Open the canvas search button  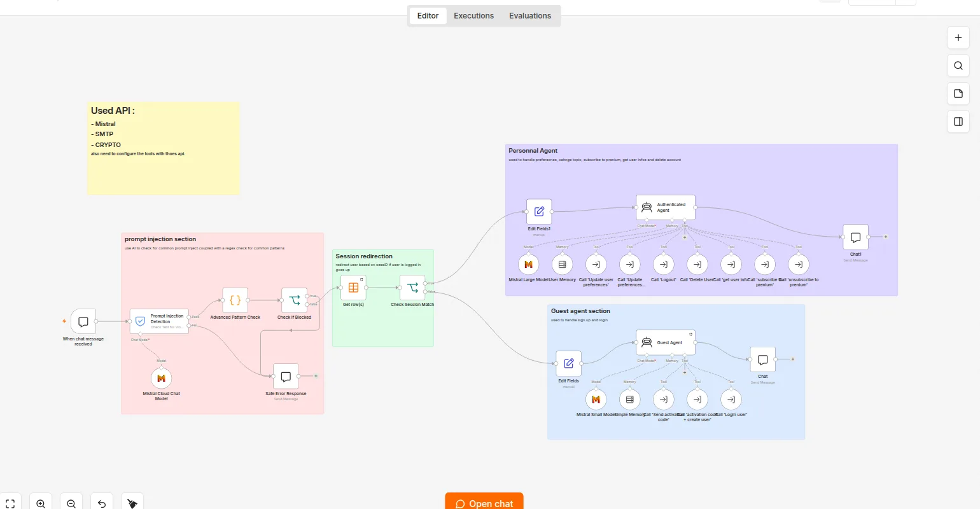coord(958,66)
